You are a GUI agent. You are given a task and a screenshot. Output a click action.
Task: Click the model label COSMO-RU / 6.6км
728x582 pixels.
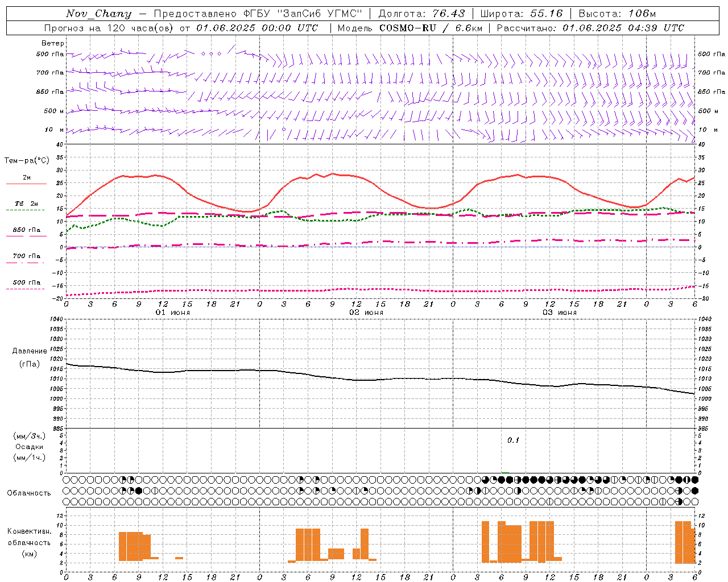[431, 28]
